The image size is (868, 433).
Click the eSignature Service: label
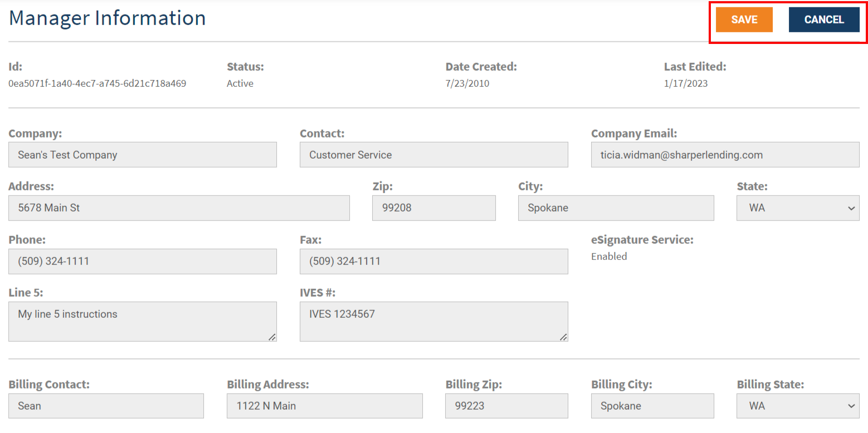click(x=642, y=240)
